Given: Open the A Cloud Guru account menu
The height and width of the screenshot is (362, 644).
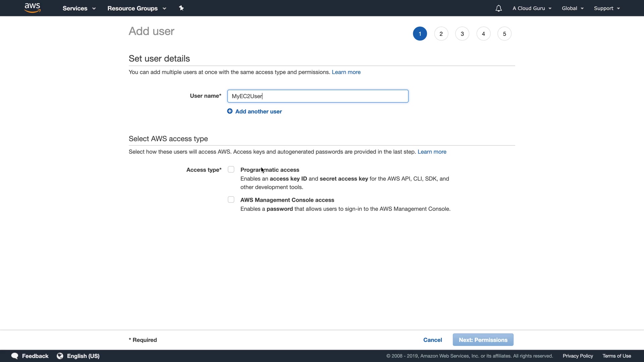Looking at the screenshot, I should click(x=532, y=8).
